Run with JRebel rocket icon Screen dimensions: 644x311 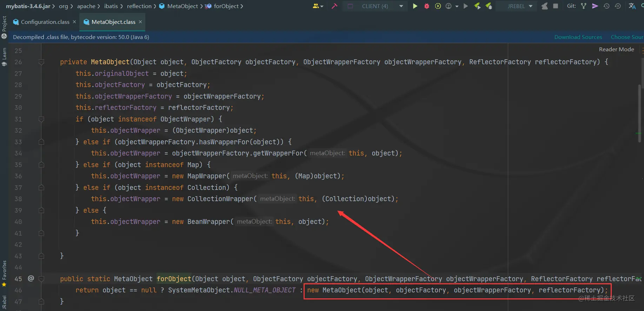click(x=477, y=6)
